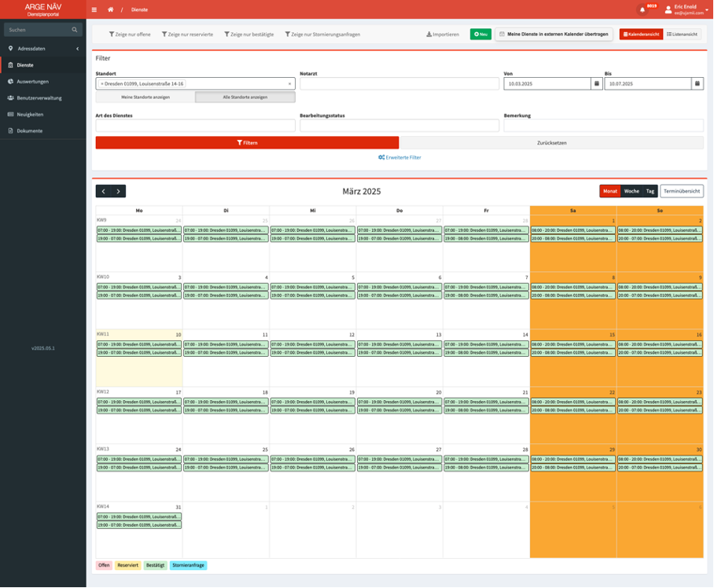Toggle 'Zeige nur reservierte' filter
Viewport: 714px width, 588px height.
pos(187,35)
